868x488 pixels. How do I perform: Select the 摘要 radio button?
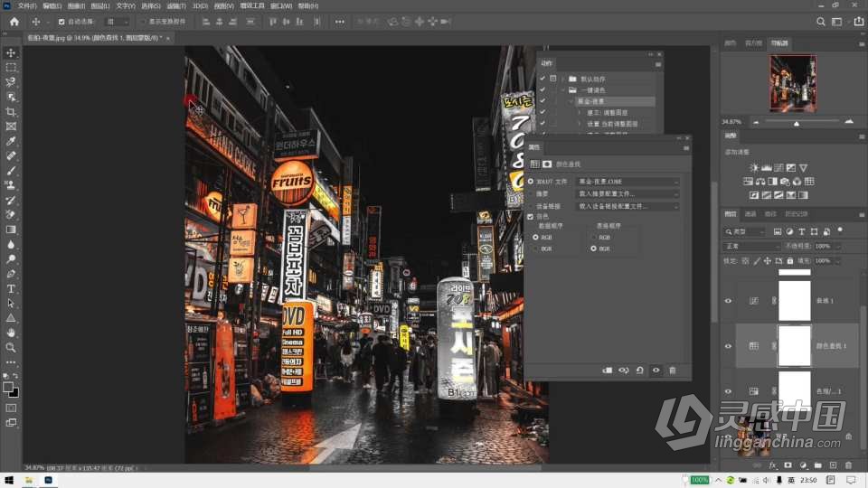click(x=531, y=193)
